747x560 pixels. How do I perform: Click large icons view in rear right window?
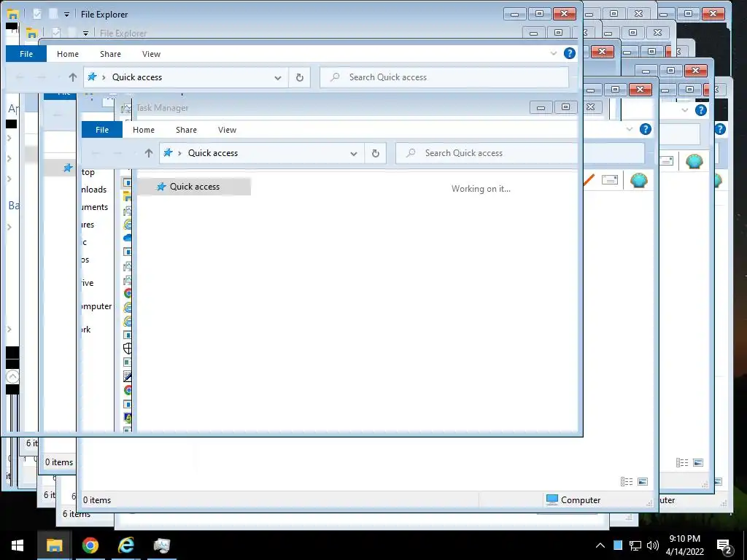(698, 462)
